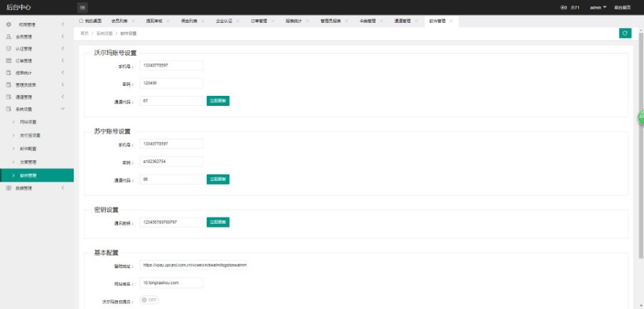Close the 佣金列表 tab
644x309 pixels.
click(x=203, y=21)
